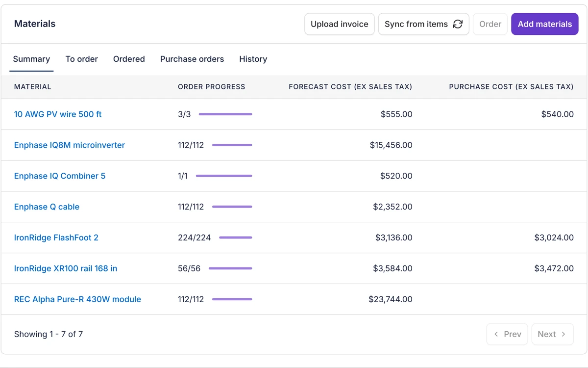Image resolution: width=588 pixels, height=368 pixels.
Task: Click progress bar for REC Alpha module
Action: pos(232,299)
